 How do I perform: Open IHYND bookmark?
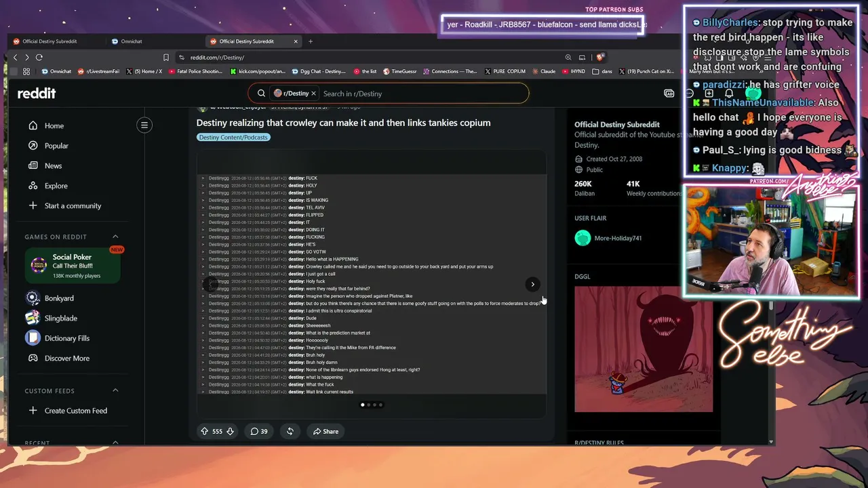click(574, 71)
